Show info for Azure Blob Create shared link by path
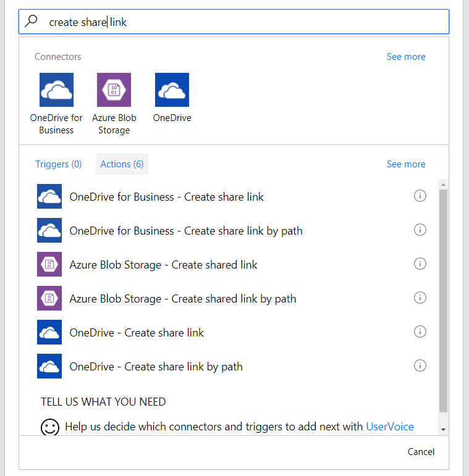 click(420, 298)
